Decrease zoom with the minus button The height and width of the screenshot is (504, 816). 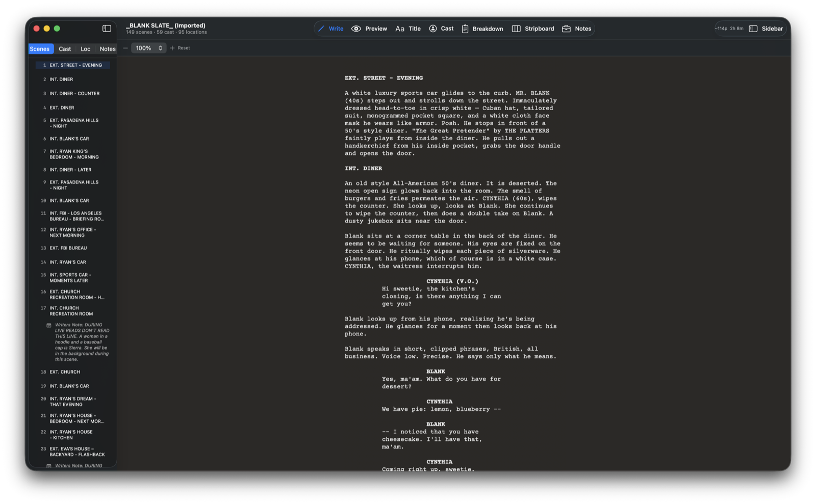click(125, 48)
